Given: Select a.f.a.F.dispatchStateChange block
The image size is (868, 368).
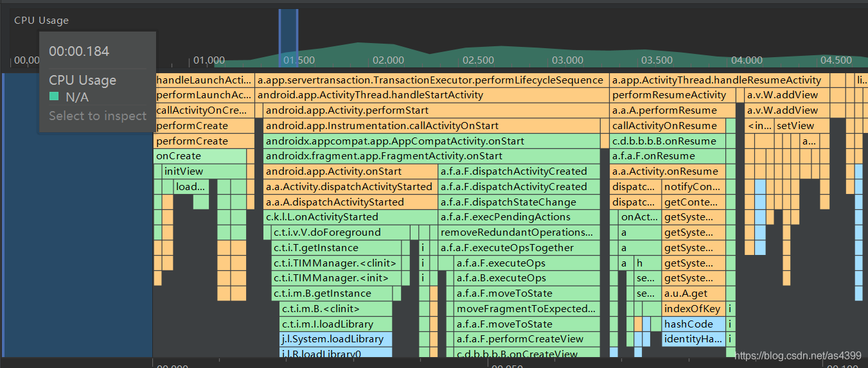Looking at the screenshot, I should 519,202.
